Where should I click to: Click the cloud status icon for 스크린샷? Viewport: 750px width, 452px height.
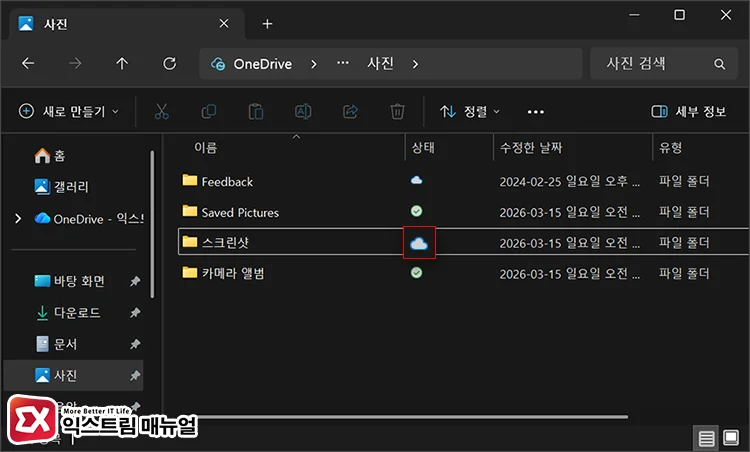coord(419,243)
